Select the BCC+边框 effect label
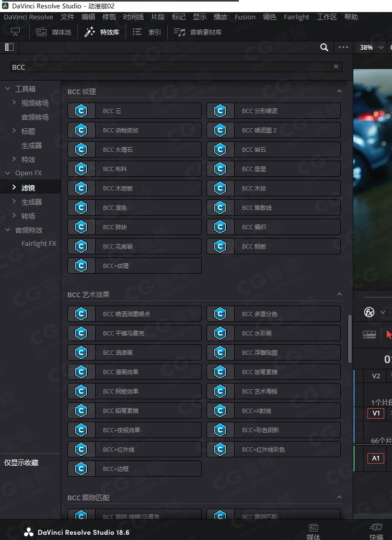Screen dimensions: 392x540 [116, 468]
